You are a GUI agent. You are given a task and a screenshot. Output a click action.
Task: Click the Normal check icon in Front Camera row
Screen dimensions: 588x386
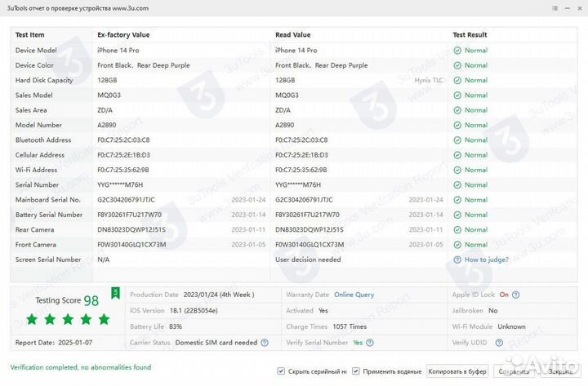[458, 245]
